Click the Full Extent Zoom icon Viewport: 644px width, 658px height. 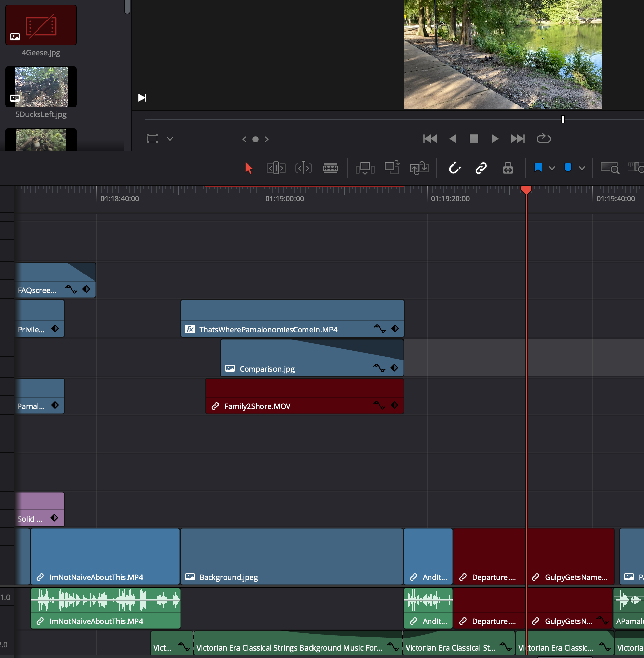610,168
